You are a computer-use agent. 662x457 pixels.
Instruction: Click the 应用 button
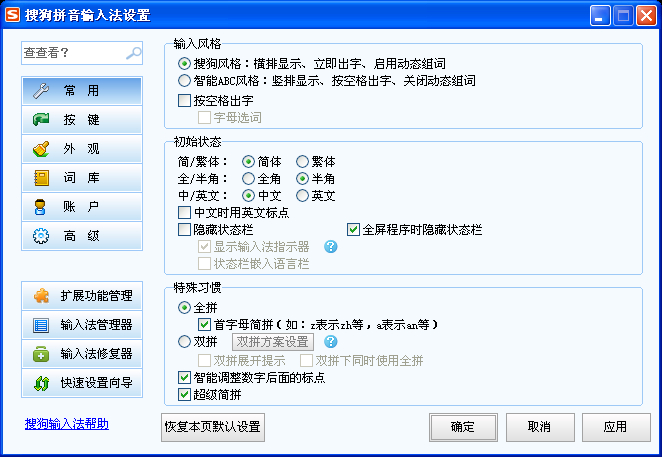(x=616, y=427)
